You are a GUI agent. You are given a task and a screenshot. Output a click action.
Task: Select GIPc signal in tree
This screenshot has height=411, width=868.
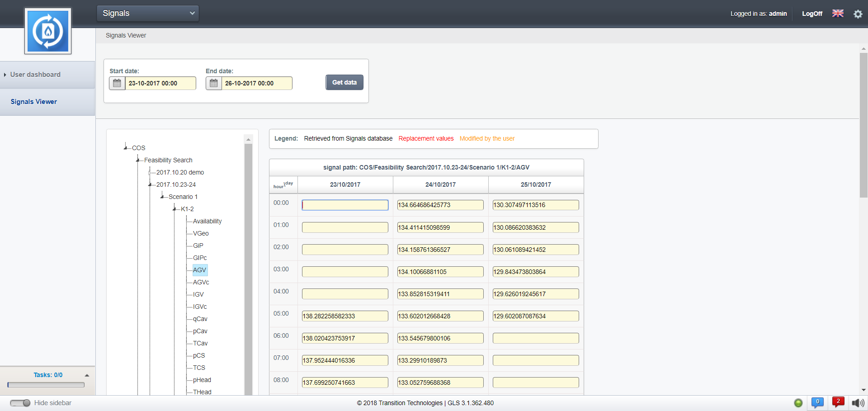click(x=200, y=258)
